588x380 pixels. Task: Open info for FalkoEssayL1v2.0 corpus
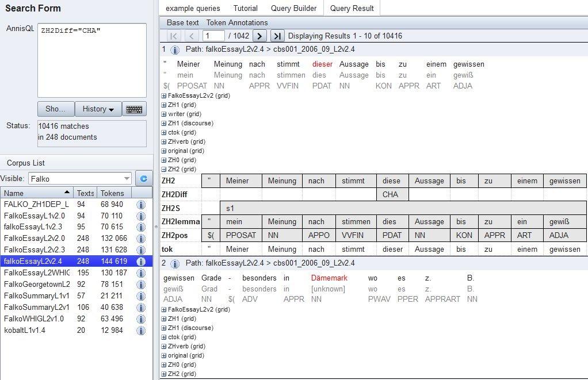140,216
